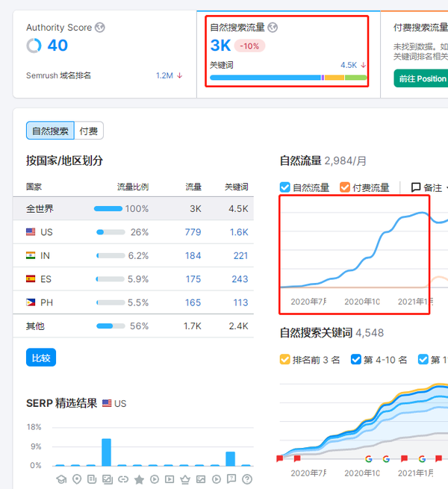Click the globe icon beside Authority Score
The height and width of the screenshot is (489, 448).
100,28
